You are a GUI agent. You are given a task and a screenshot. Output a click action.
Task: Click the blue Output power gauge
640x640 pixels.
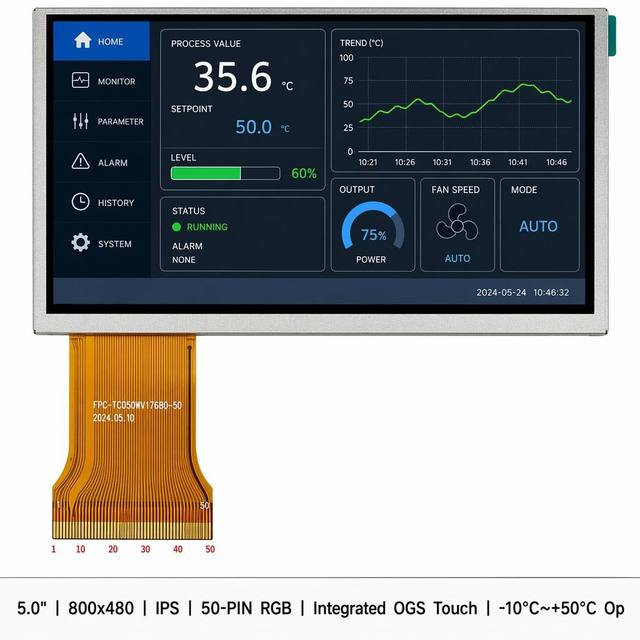point(373,225)
